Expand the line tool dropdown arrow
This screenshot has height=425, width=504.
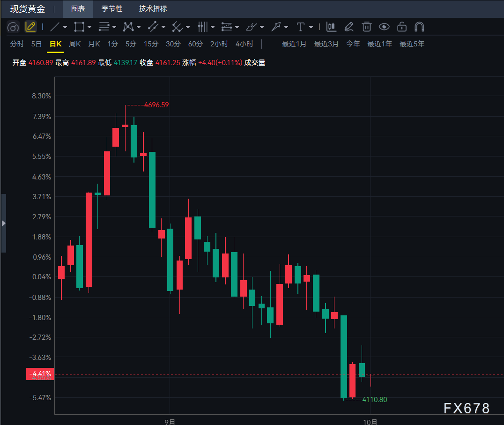pyautogui.click(x=65, y=27)
